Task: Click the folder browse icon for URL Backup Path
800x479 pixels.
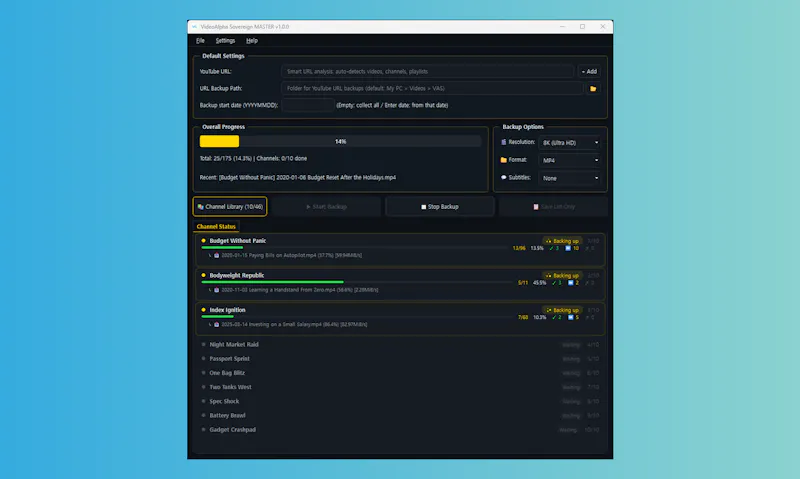Action: (593, 89)
